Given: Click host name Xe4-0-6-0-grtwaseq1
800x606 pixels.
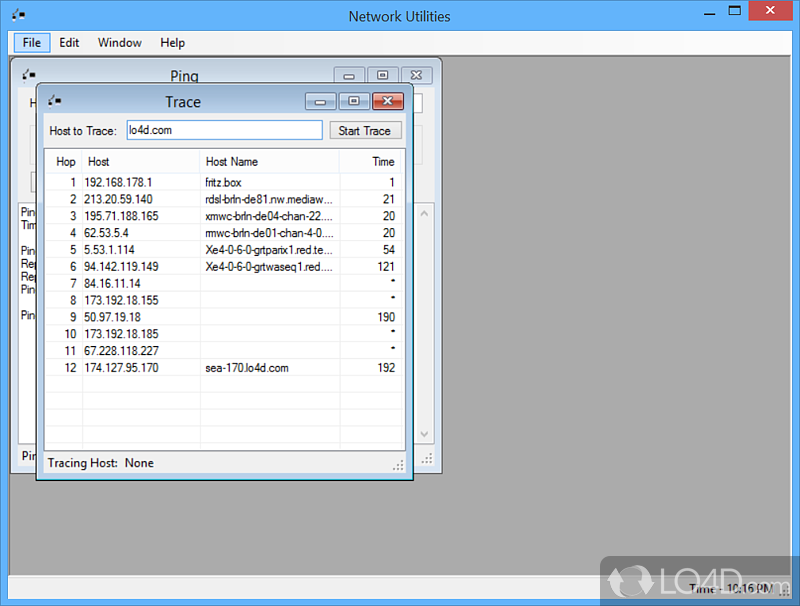Looking at the screenshot, I should click(269, 267).
